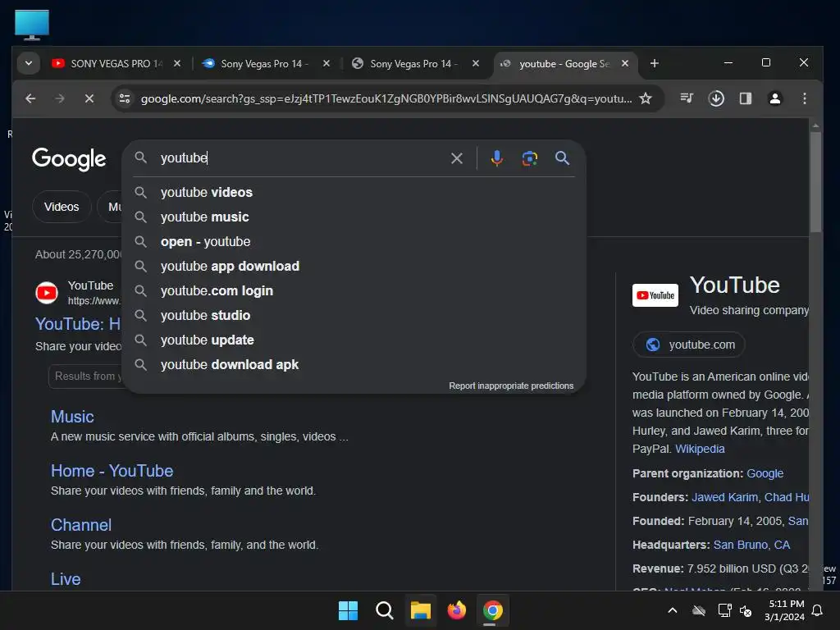
Task: Select suggestion youtube.com login
Action: [x=354, y=291]
